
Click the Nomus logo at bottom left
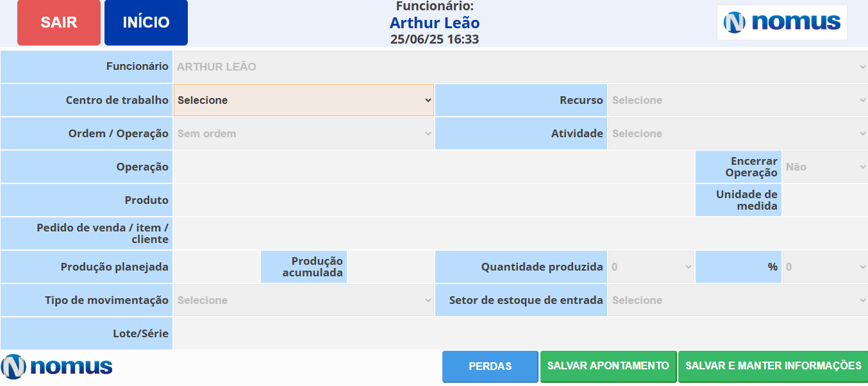point(57,366)
